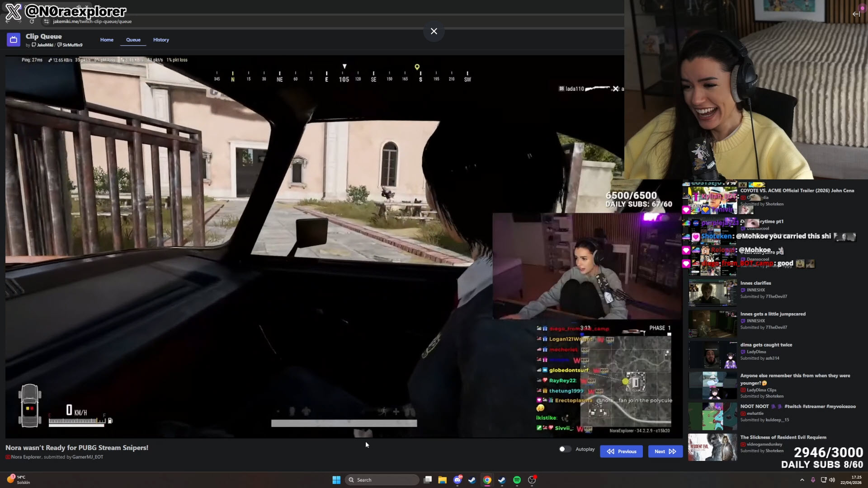This screenshot has width=868, height=488.
Task: Click the volume speaker icon in tray
Action: 832,480
